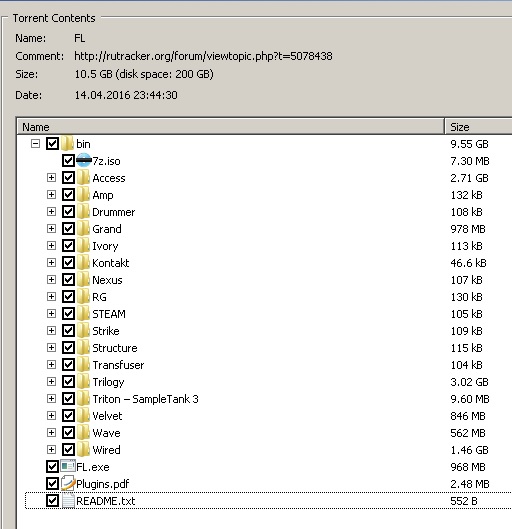This screenshot has width=512, height=529.
Task: Expand the Triton – SampleTank 3 folder
Action: pos(51,398)
